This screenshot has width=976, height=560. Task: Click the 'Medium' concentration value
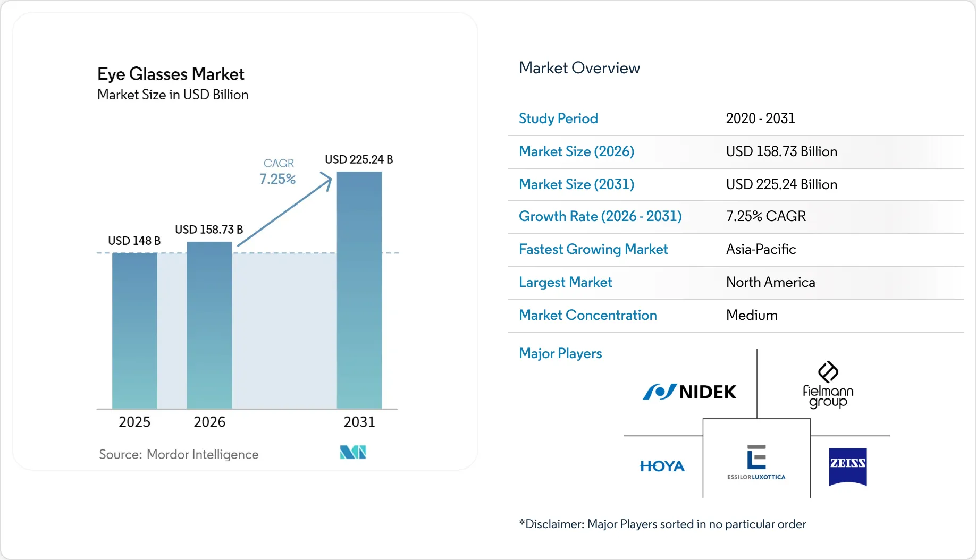pos(752,315)
